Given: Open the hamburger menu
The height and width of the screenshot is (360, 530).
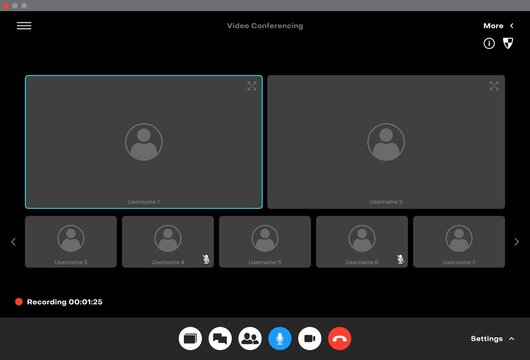Looking at the screenshot, I should [x=24, y=26].
